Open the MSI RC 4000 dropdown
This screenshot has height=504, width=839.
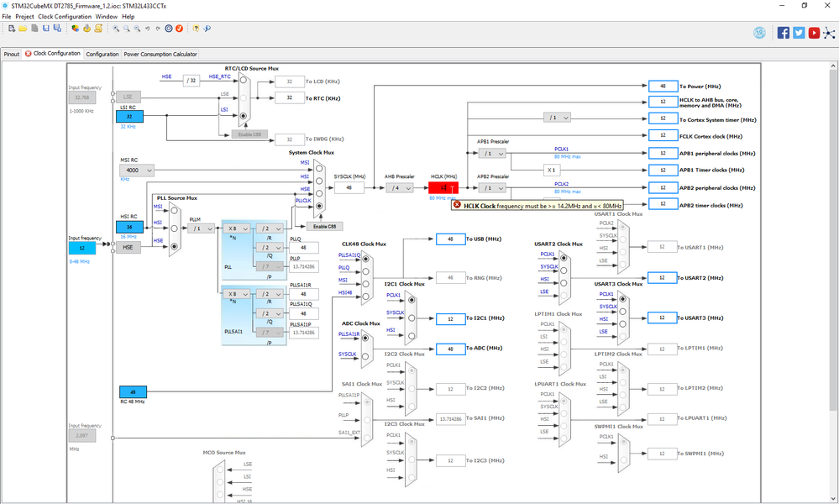(x=136, y=171)
